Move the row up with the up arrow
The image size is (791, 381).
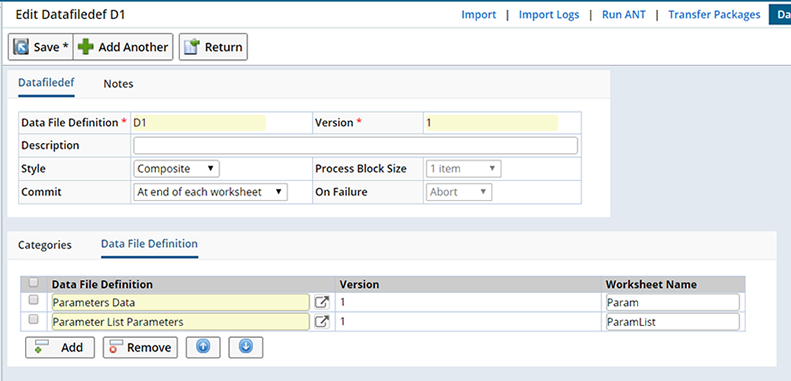[203, 347]
